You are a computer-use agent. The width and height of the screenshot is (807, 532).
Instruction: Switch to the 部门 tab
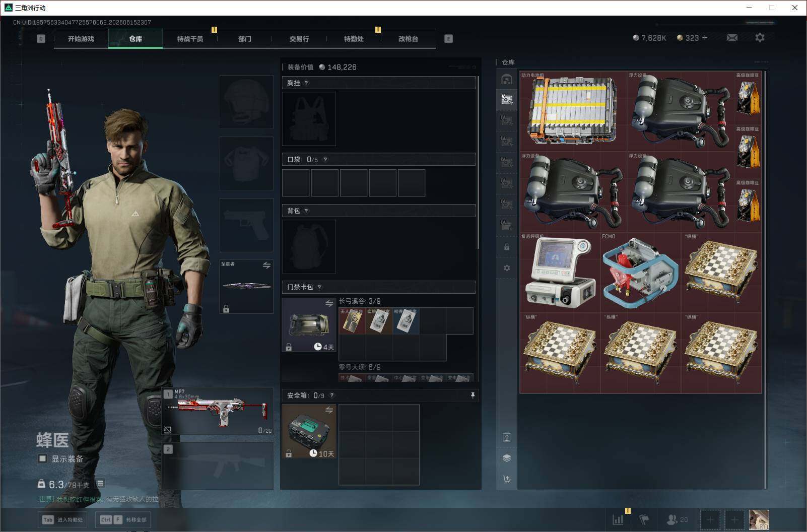[244, 39]
